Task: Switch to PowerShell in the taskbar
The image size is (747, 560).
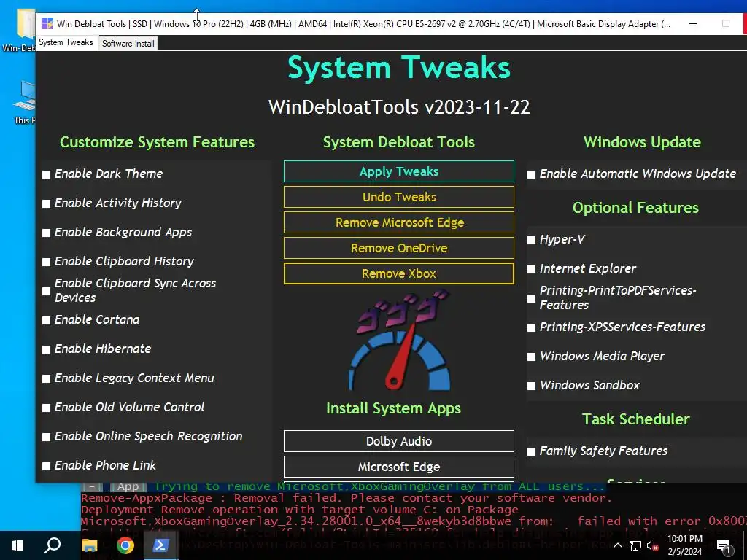Action: click(x=160, y=545)
